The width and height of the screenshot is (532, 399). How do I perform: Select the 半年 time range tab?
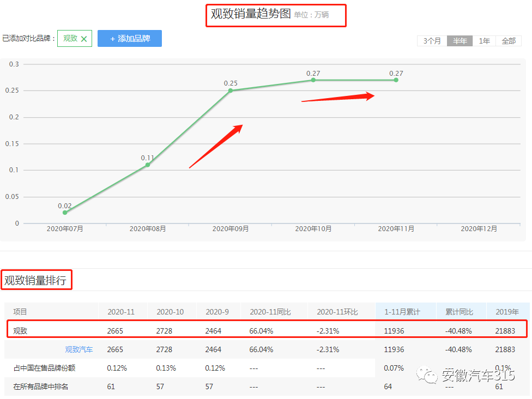point(460,41)
